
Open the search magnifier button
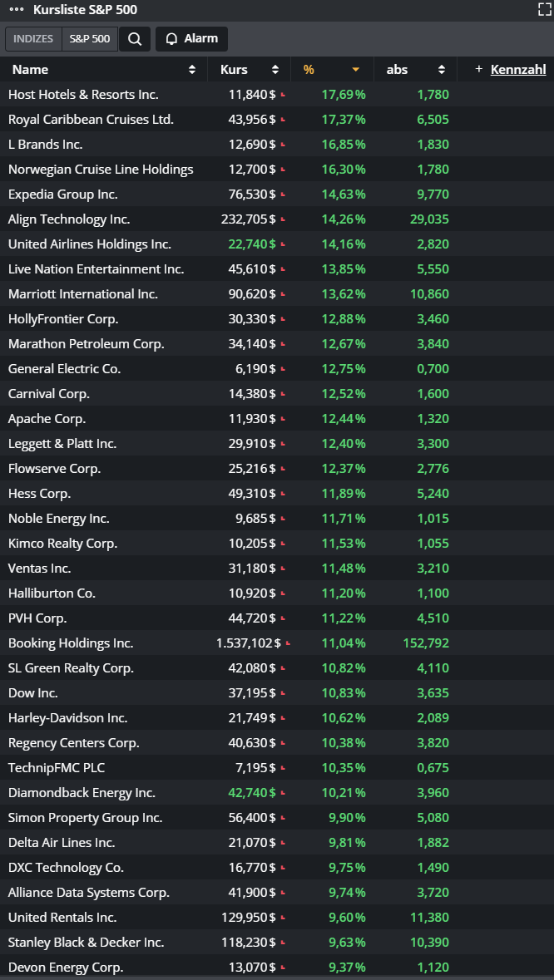[135, 39]
